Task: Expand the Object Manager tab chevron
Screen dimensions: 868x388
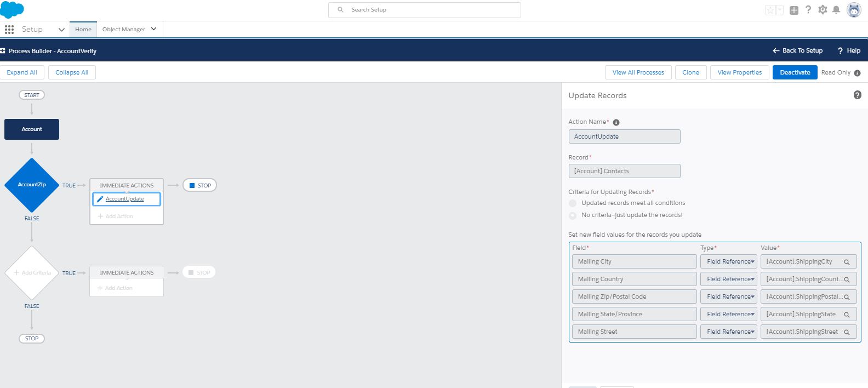Action: pyautogui.click(x=154, y=29)
